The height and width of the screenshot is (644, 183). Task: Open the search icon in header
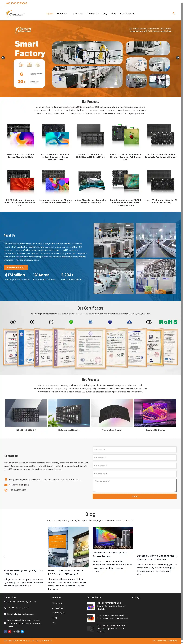point(174,14)
